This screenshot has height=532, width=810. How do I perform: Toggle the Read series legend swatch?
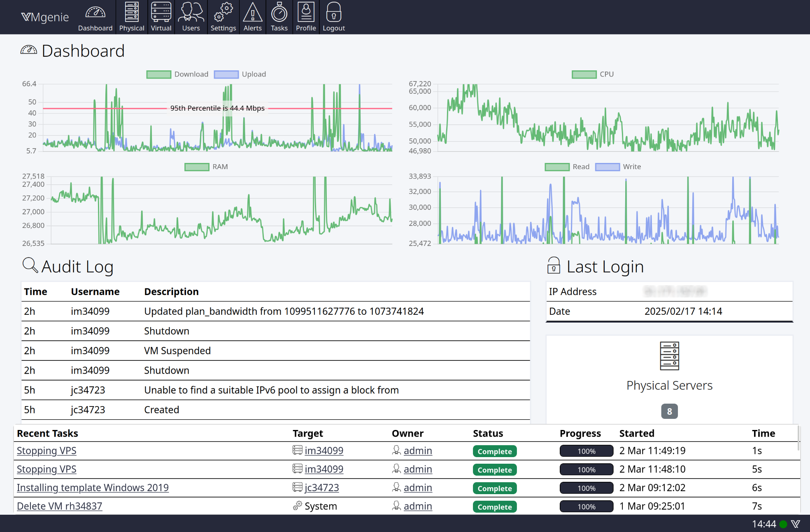click(557, 167)
